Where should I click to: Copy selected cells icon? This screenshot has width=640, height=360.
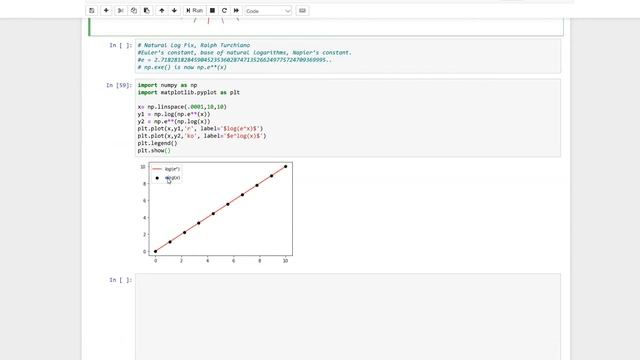[133, 11]
